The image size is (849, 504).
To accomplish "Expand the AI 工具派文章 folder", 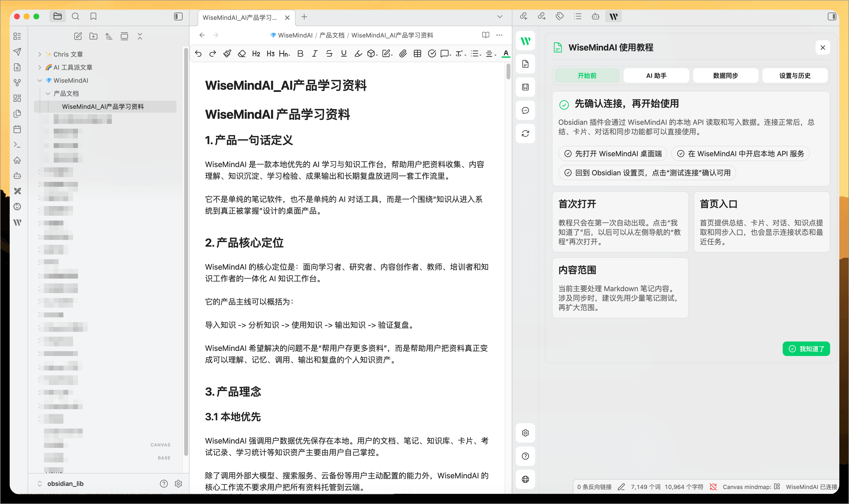I will (39, 67).
